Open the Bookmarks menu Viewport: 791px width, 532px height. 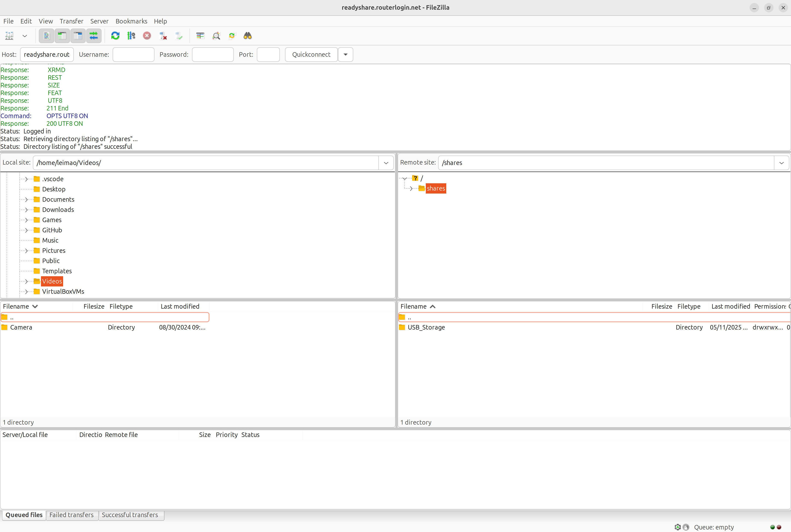[x=131, y=21]
